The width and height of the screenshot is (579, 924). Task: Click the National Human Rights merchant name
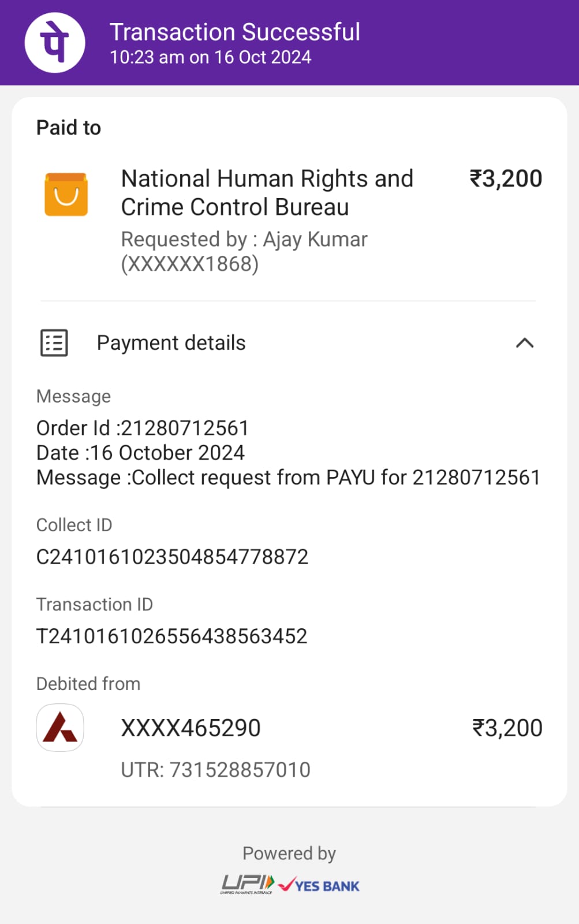tap(267, 193)
